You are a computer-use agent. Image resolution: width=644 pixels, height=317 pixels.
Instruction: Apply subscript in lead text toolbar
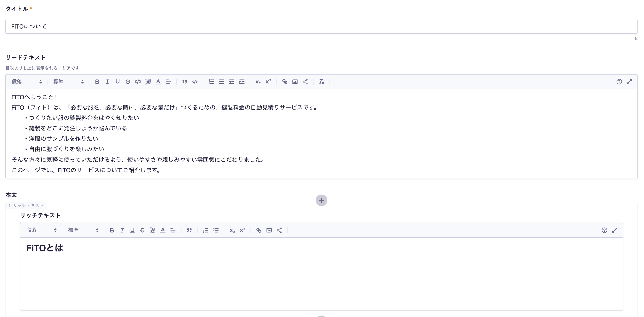pos(258,82)
